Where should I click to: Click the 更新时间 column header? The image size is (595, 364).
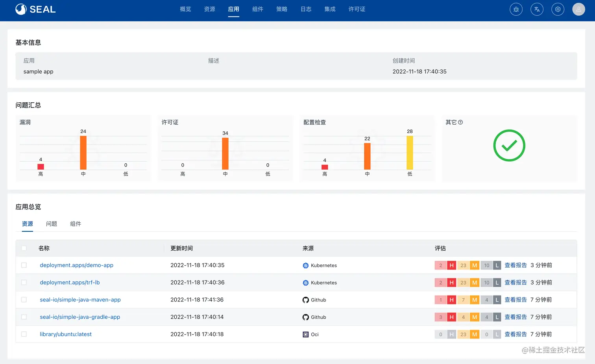tap(182, 248)
